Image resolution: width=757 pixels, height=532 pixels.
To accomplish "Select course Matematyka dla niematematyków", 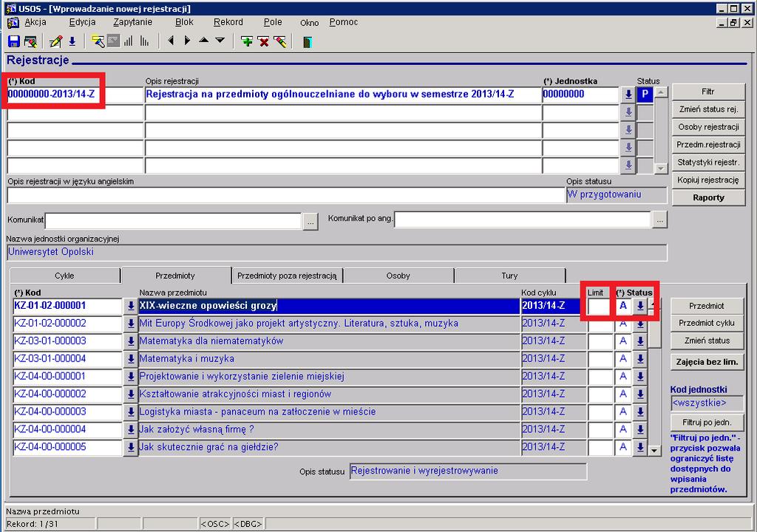I will click(329, 341).
